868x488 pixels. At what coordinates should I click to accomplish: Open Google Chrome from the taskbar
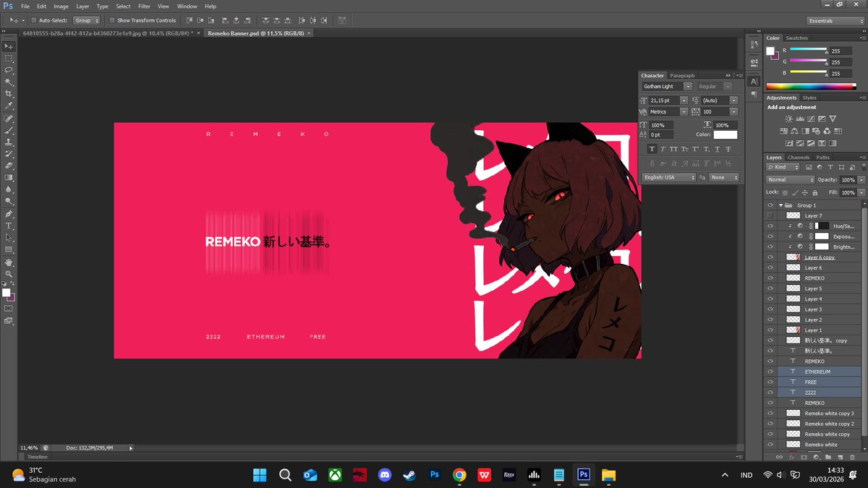459,475
